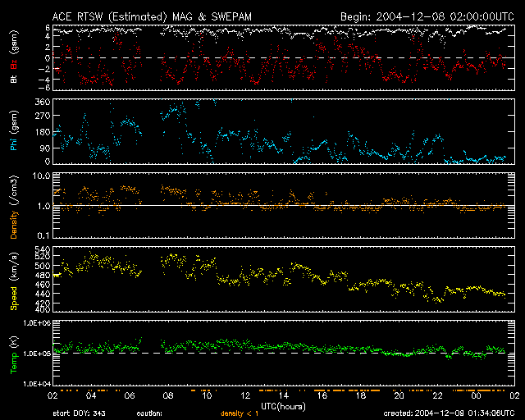Click the ACE RTSW plot title
Viewport: 525px width, 420px height.
tap(162, 16)
